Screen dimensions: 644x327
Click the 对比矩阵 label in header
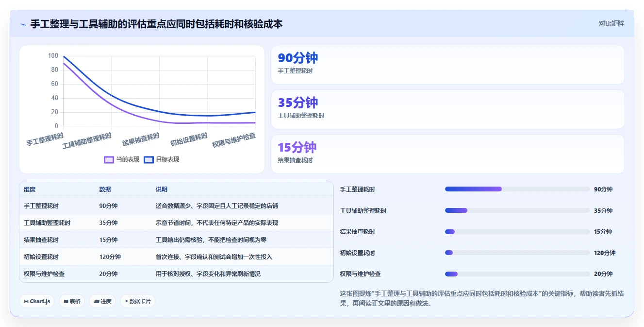click(611, 23)
